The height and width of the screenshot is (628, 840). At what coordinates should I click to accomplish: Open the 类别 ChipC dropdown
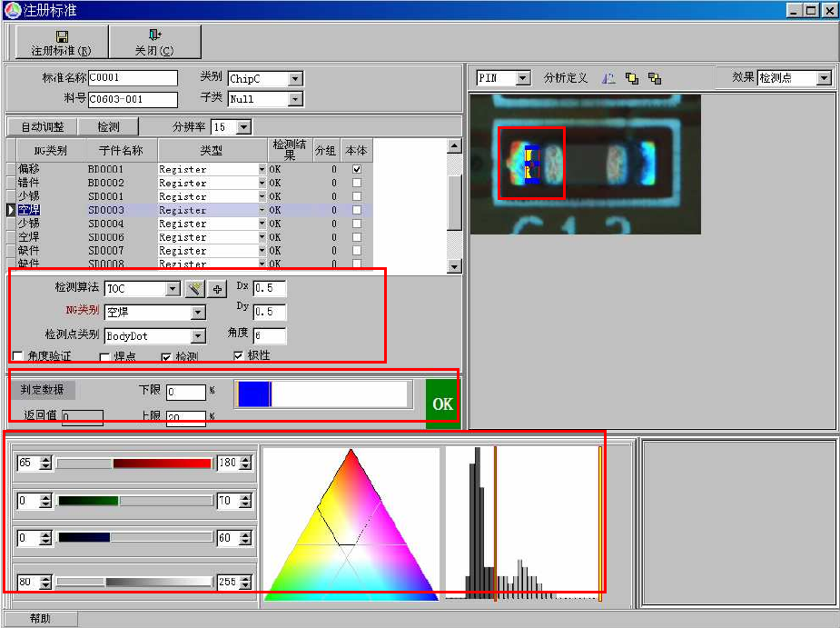pos(294,79)
